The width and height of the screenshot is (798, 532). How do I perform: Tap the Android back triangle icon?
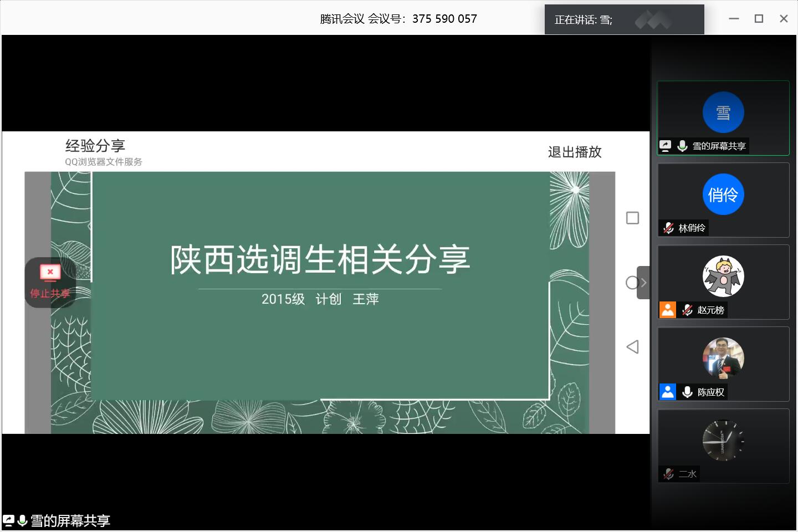pyautogui.click(x=632, y=347)
